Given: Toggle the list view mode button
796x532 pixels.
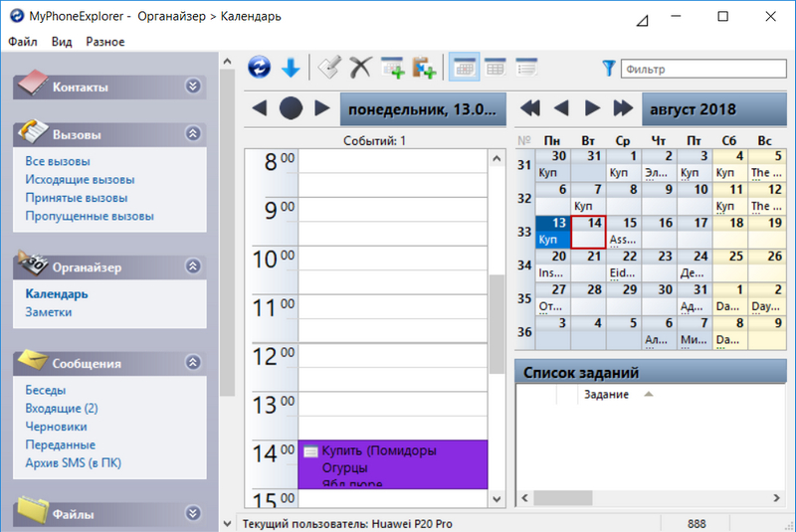Looking at the screenshot, I should coord(526,68).
